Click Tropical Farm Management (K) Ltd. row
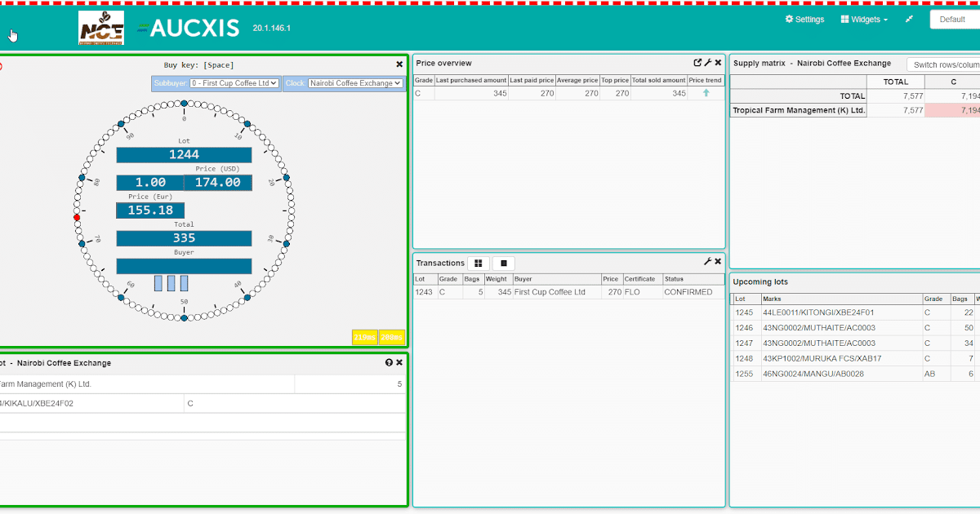Screen dimensions: 980x514 coord(799,110)
